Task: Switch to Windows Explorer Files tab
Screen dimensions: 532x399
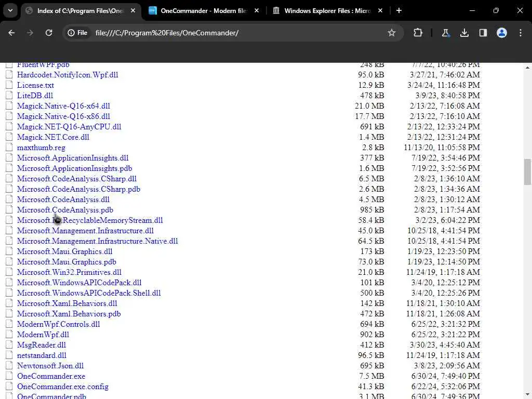Action: [x=327, y=10]
